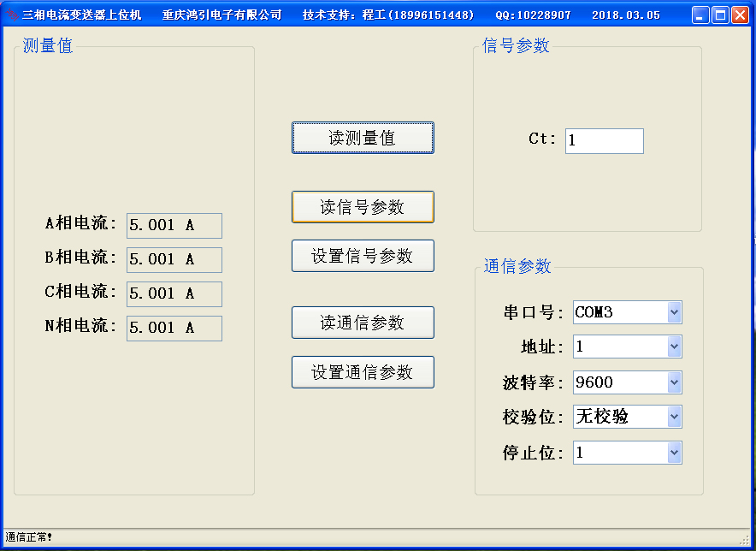This screenshot has width=756, height=551.
Task: Click the 读信号参数 button
Action: (x=363, y=207)
